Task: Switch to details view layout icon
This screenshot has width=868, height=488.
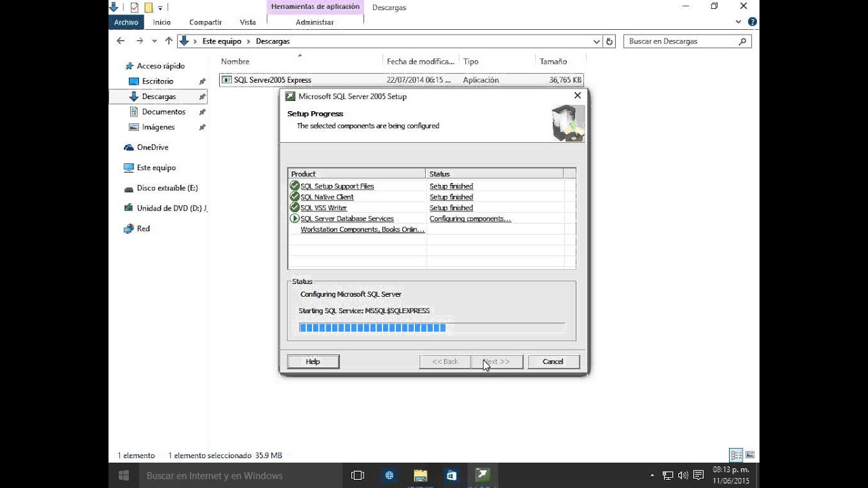Action: 736,455
